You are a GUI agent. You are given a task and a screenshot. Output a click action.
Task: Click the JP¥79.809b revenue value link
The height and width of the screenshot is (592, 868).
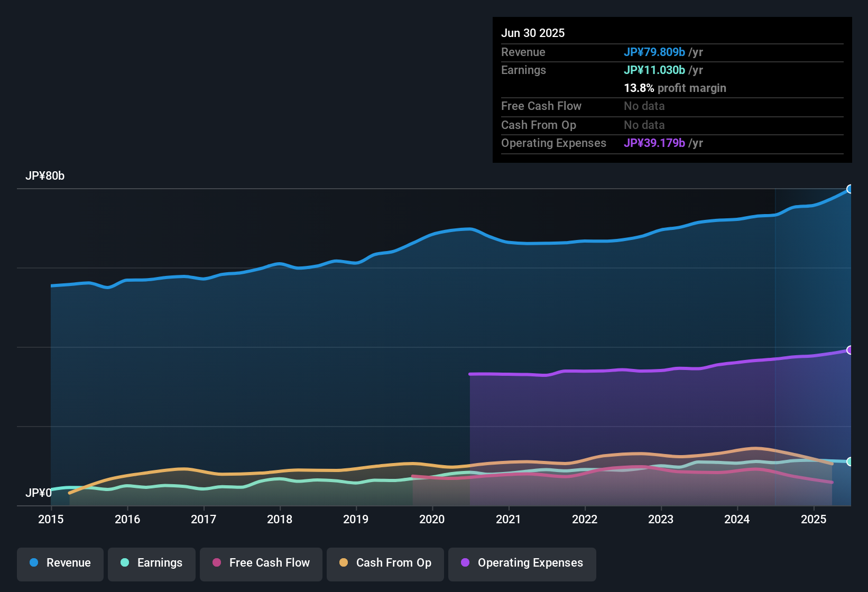pos(655,52)
